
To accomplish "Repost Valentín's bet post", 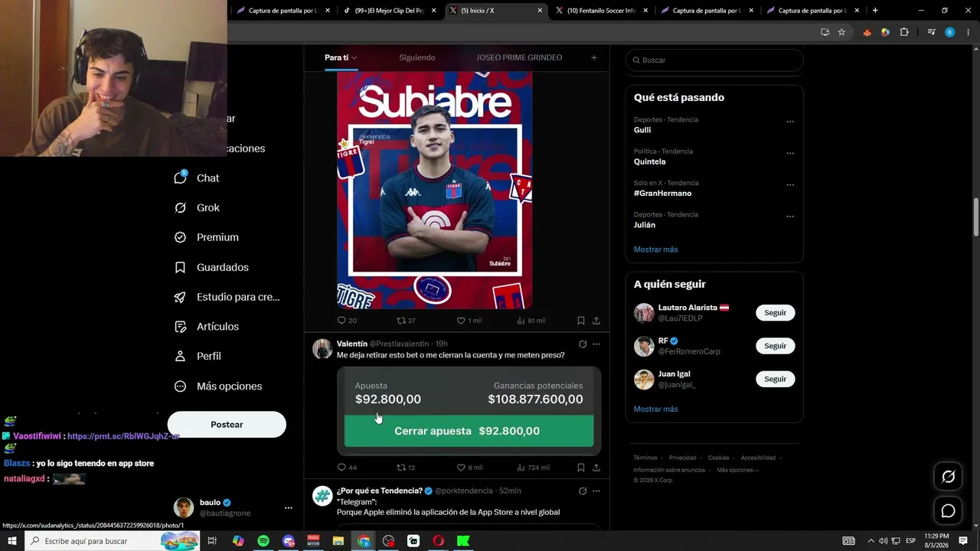I will (x=401, y=468).
